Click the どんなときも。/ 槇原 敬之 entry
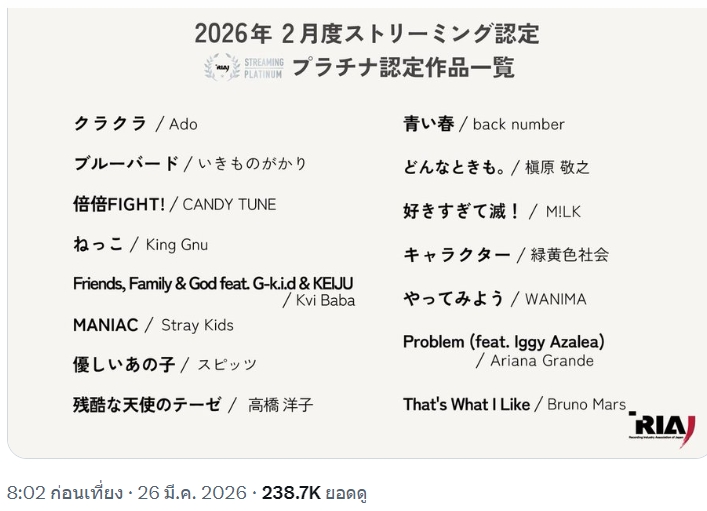This screenshot has width=707, height=511. pos(496,167)
